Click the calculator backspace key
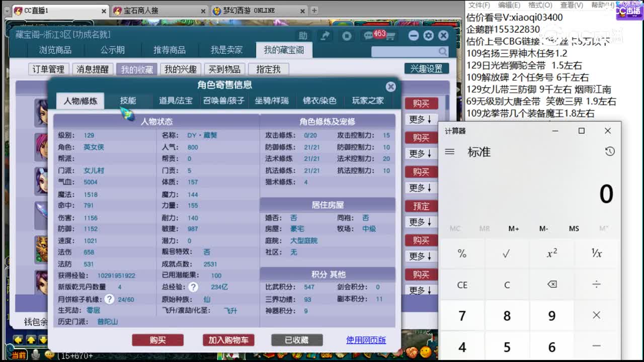This screenshot has width=644, height=362. pyautogui.click(x=552, y=285)
